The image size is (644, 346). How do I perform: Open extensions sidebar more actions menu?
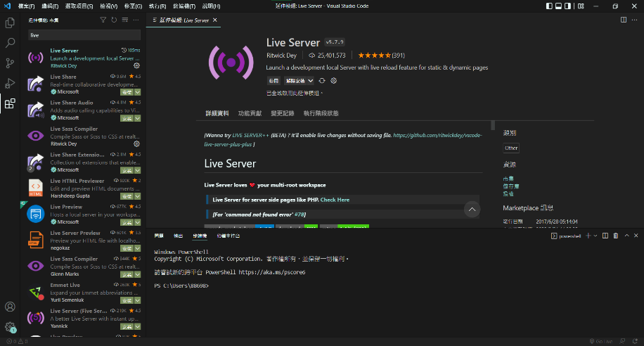coord(136,20)
